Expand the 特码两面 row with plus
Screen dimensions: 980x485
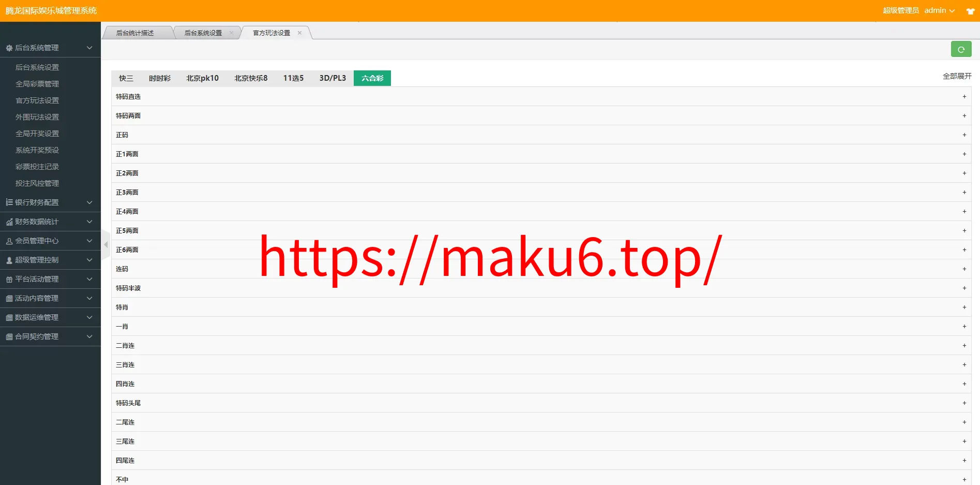[964, 115]
